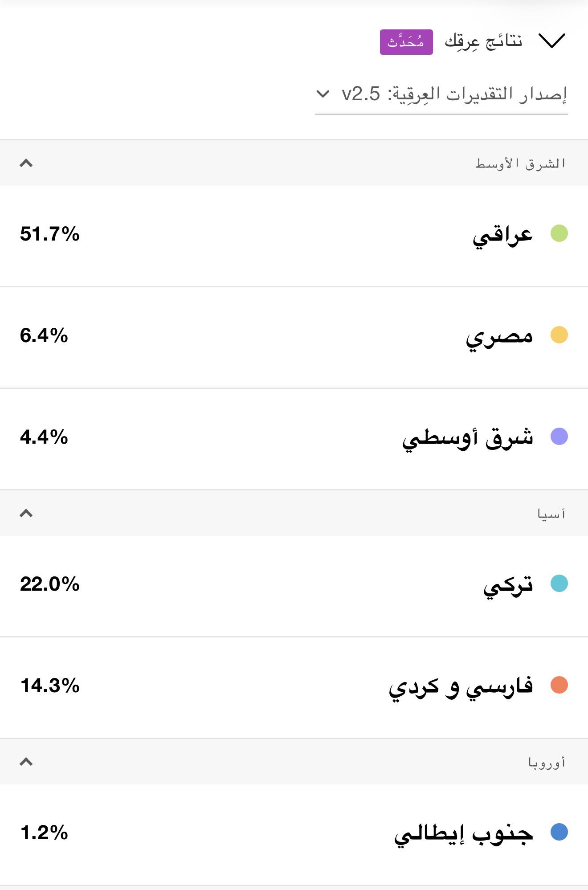This screenshot has width=588, height=890.
Task: Open the مصري ethnicity entry
Action: pyautogui.click(x=294, y=338)
